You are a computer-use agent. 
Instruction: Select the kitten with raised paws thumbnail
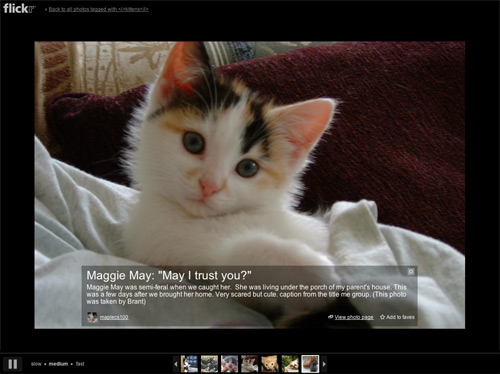pos(250,364)
